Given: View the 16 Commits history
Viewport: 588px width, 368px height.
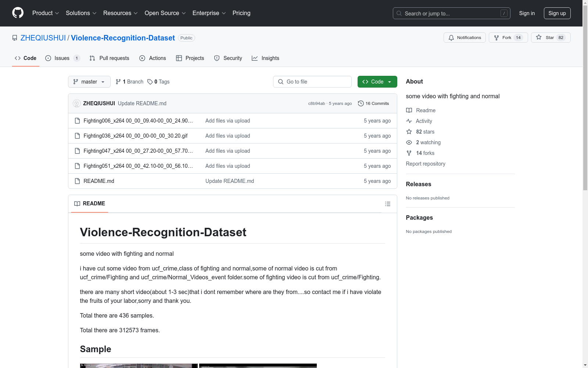Looking at the screenshot, I should [x=373, y=103].
